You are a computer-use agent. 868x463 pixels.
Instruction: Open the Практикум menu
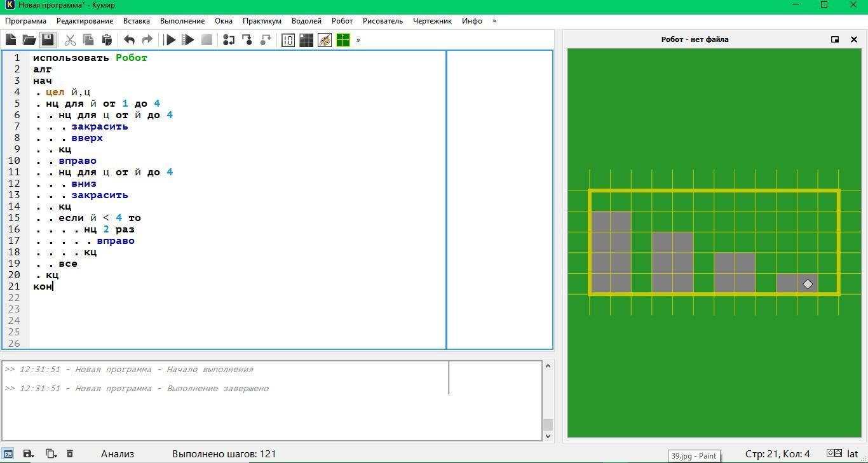pyautogui.click(x=262, y=21)
